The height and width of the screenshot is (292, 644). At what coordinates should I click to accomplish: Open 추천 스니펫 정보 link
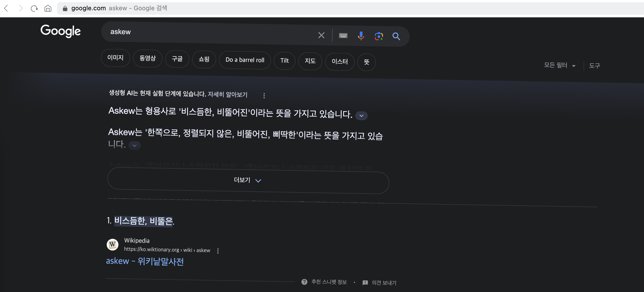point(329,282)
